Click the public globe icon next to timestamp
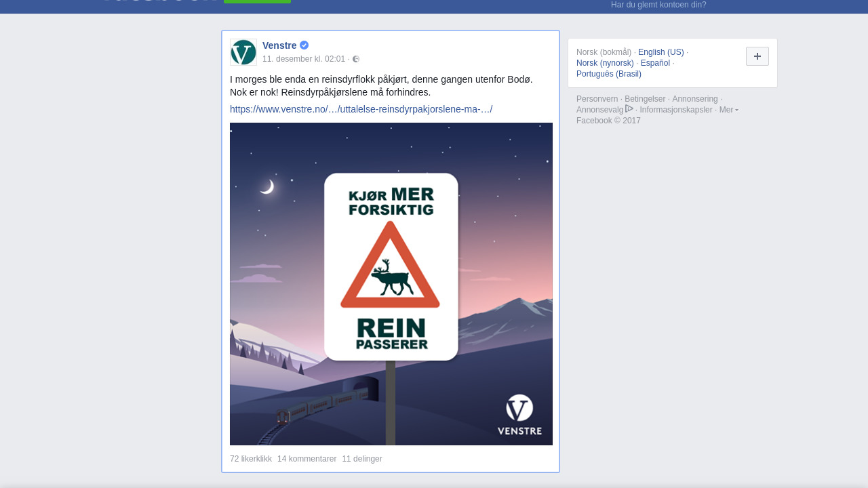 pos(356,59)
